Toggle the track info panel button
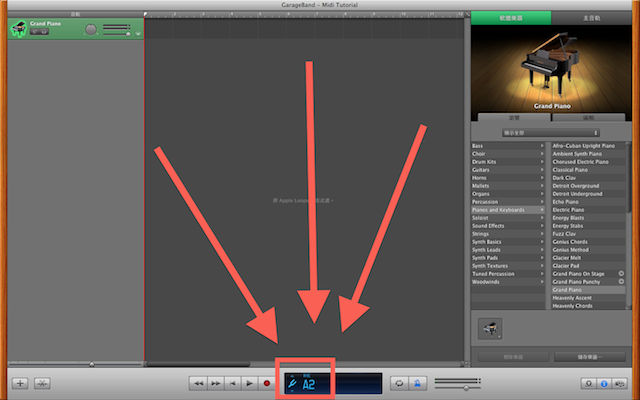The width and height of the screenshot is (640, 400). (604, 384)
